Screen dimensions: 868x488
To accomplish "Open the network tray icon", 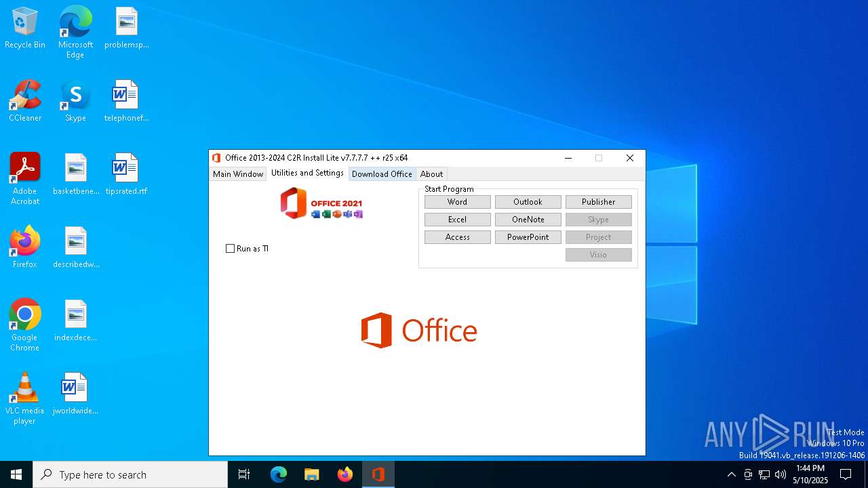I will [764, 474].
